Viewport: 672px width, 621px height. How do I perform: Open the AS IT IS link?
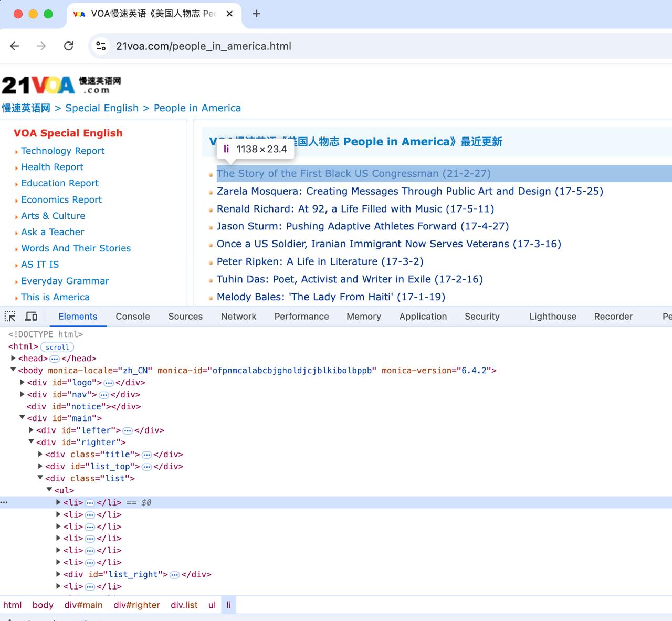(40, 265)
